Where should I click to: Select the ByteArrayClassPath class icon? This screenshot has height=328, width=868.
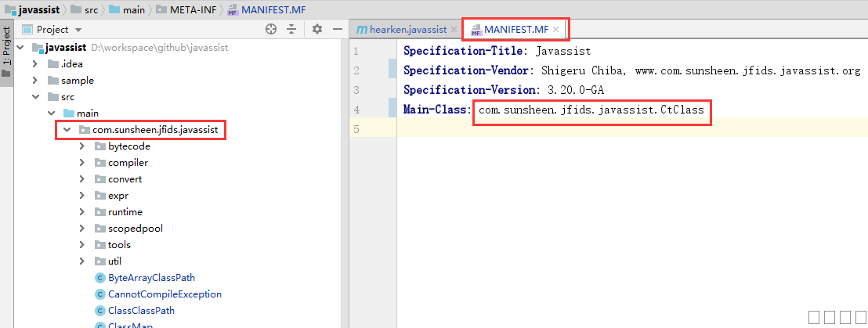tap(99, 278)
